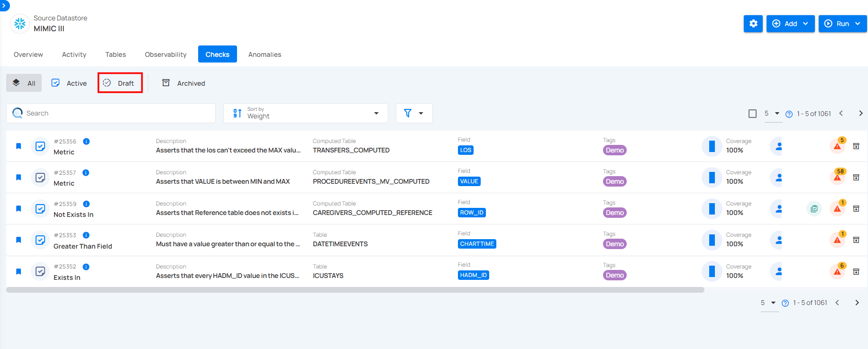Open info icon next to #25357
This screenshot has height=349, width=868.
(x=86, y=172)
